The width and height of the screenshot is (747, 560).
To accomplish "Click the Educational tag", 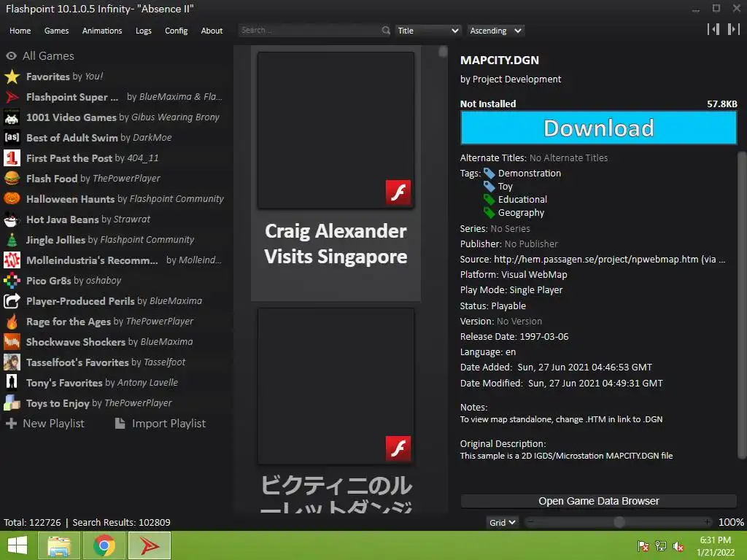I will click(522, 200).
